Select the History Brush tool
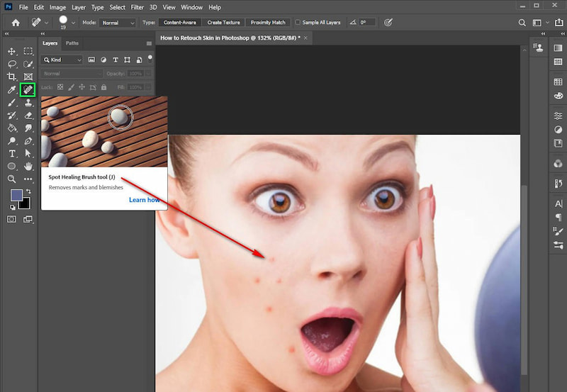567x392 pixels. (x=11, y=116)
